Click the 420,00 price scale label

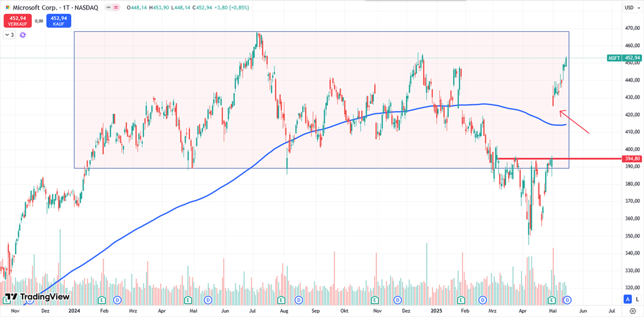pos(631,115)
